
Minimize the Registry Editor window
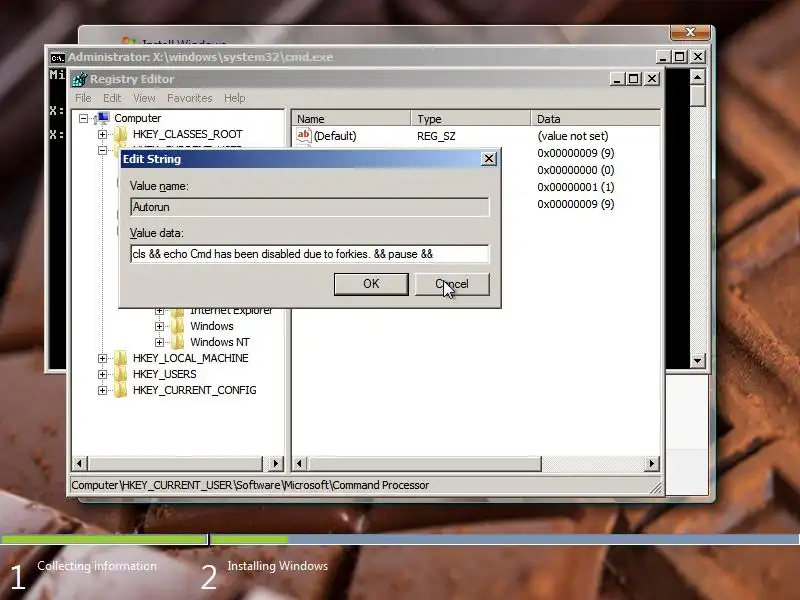click(616, 79)
